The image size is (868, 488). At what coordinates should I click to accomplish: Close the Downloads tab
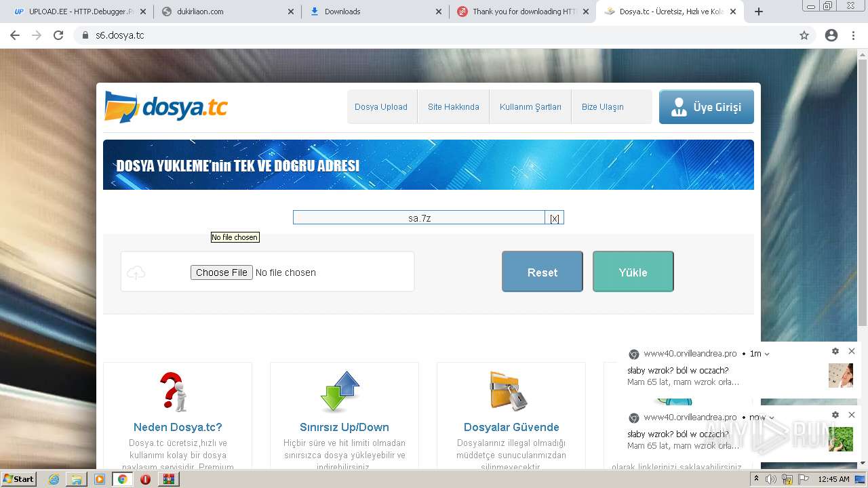tap(438, 12)
